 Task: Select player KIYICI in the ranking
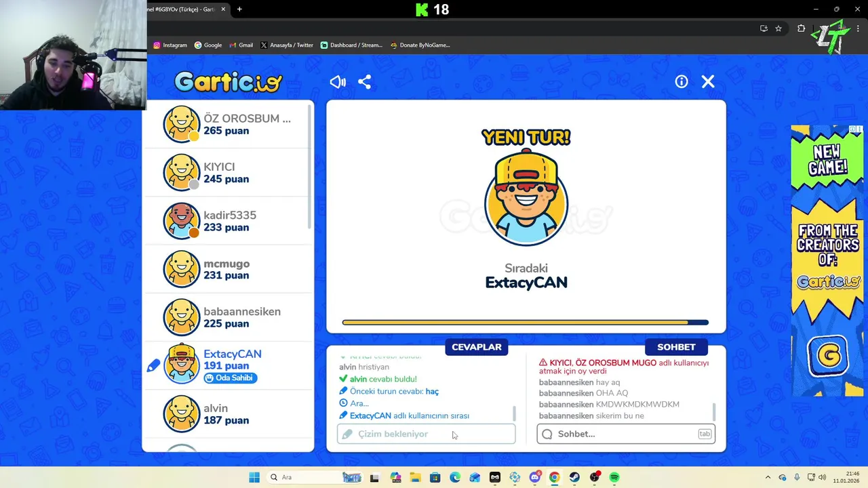(228, 172)
